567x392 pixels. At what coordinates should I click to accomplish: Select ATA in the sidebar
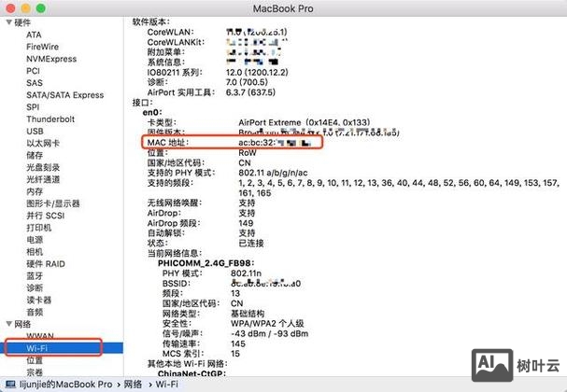[x=34, y=35]
